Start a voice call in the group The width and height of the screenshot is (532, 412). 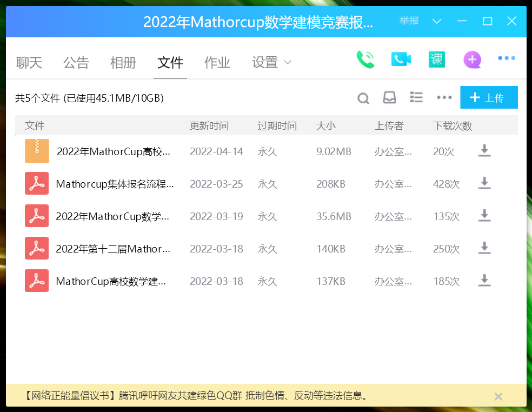(x=365, y=59)
